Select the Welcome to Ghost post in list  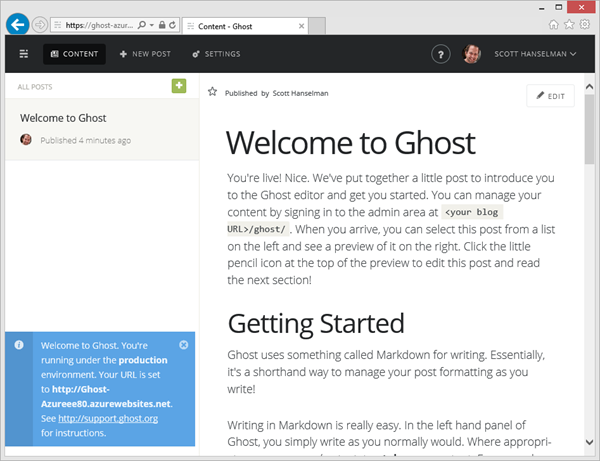(102, 129)
